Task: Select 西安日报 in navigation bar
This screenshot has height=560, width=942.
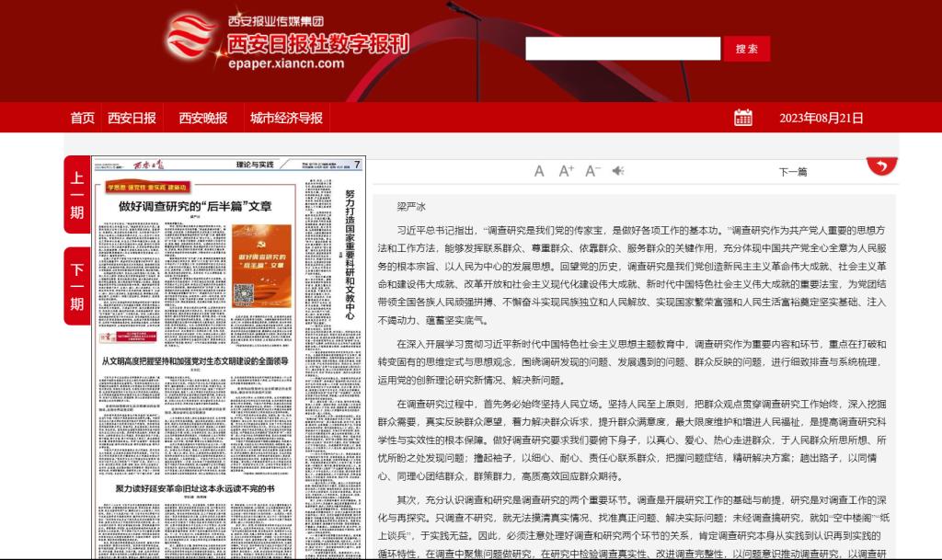Action: click(132, 118)
